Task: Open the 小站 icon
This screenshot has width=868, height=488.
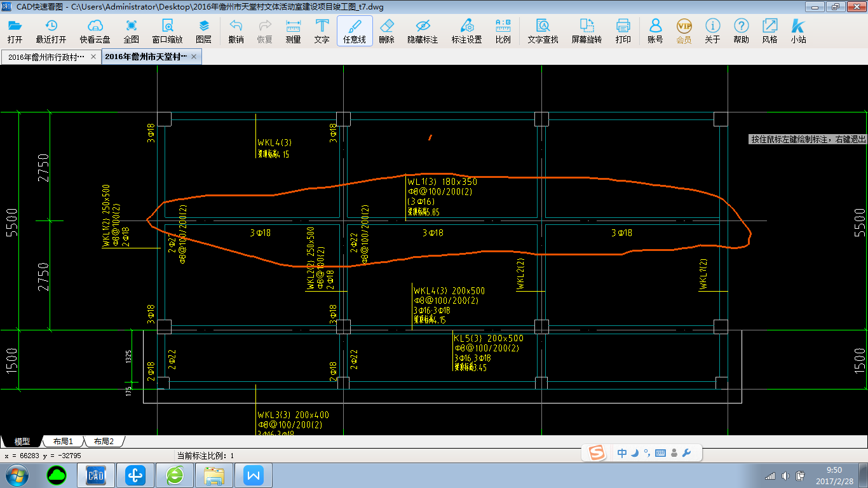Action: click(798, 31)
